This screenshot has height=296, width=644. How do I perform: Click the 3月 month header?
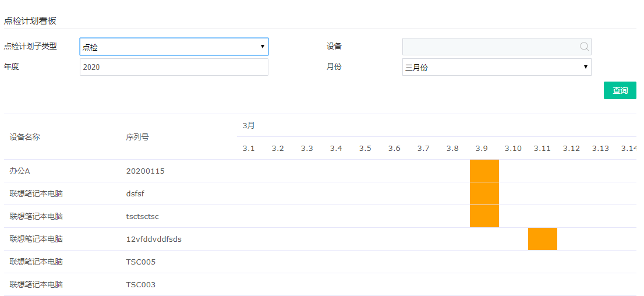(x=249, y=125)
